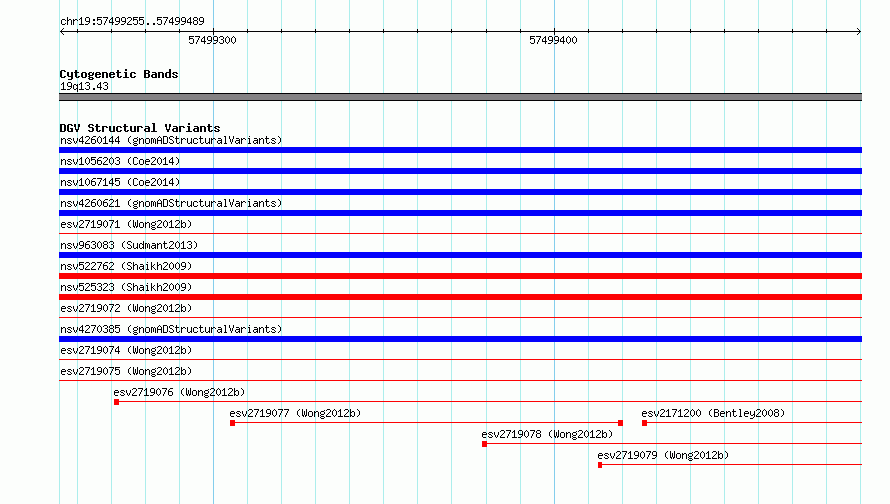Click the left arrow of the ruler
Screen dimensions: 890x504
click(62, 32)
